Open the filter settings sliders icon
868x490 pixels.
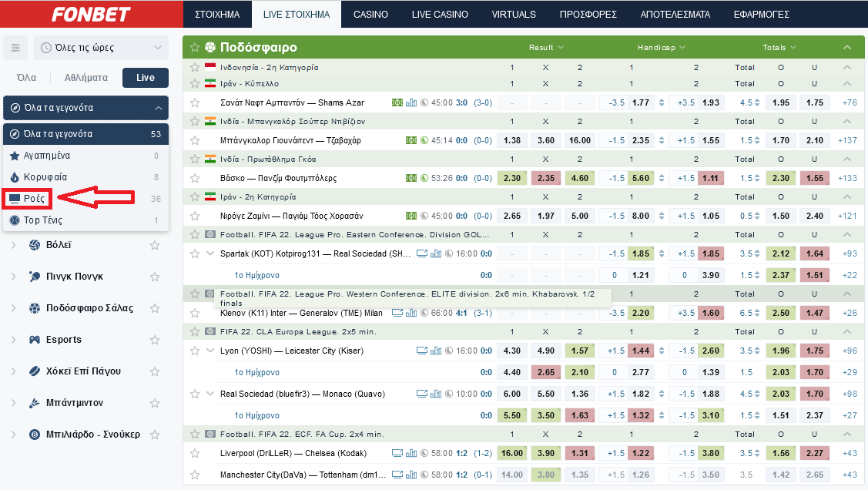pyautogui.click(x=15, y=48)
